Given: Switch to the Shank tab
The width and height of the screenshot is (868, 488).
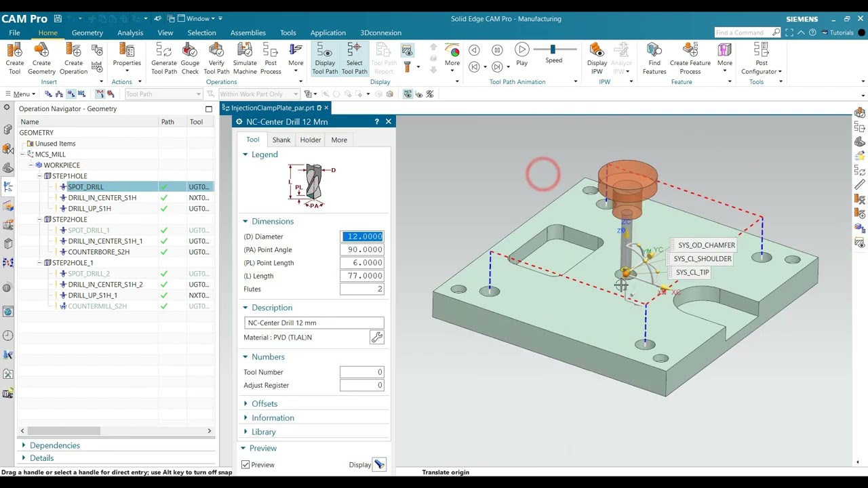Looking at the screenshot, I should click(281, 140).
